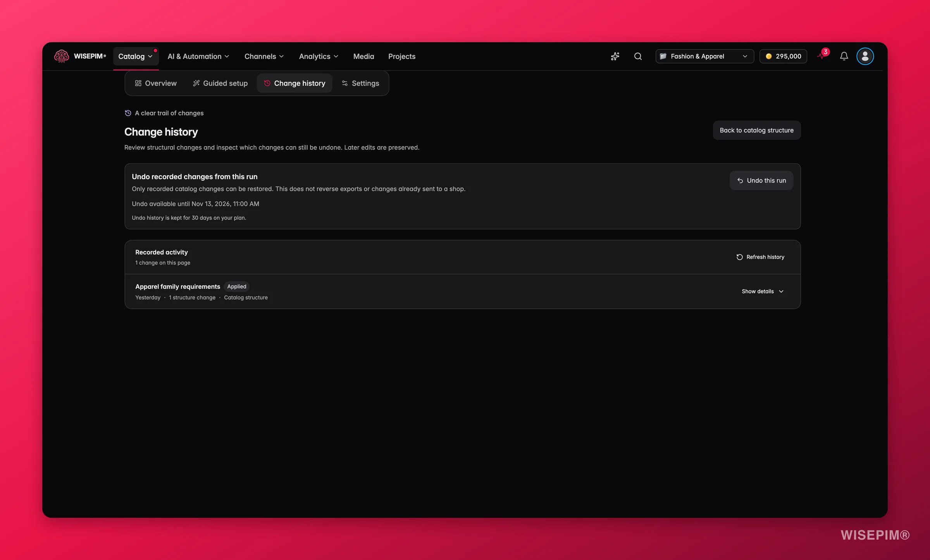This screenshot has height=560, width=930.
Task: Click the Apparel family requirements row title
Action: pyautogui.click(x=177, y=286)
